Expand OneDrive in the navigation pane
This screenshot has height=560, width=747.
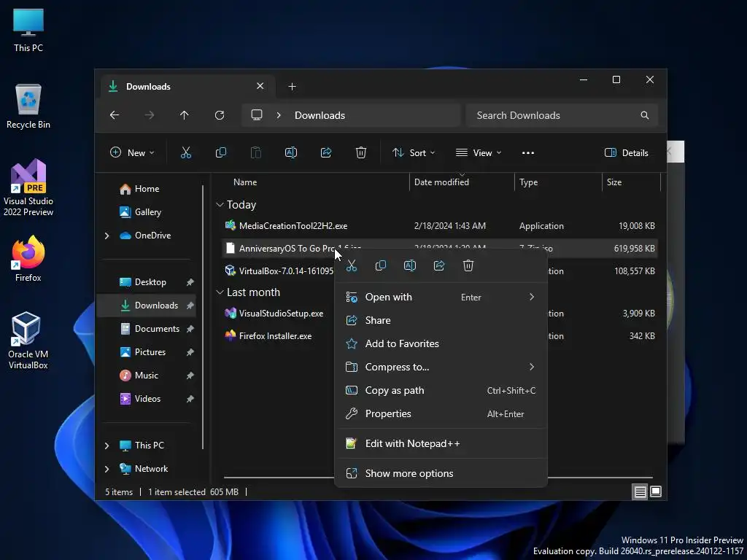click(107, 236)
